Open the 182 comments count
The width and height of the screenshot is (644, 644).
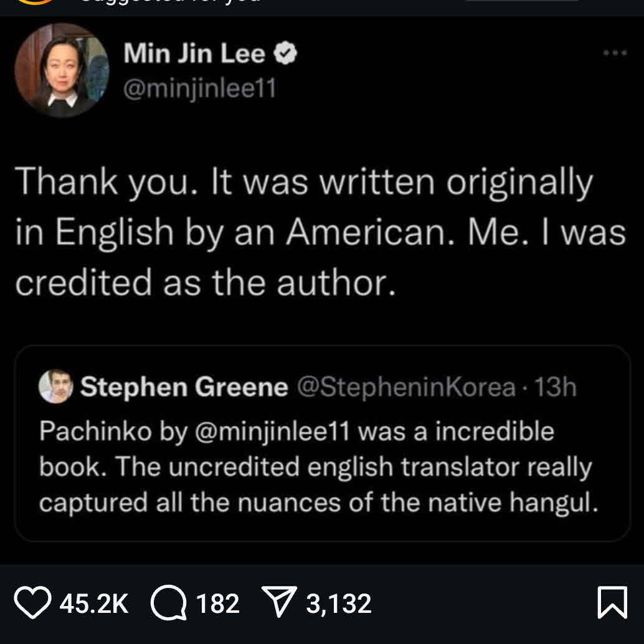pyautogui.click(x=217, y=604)
